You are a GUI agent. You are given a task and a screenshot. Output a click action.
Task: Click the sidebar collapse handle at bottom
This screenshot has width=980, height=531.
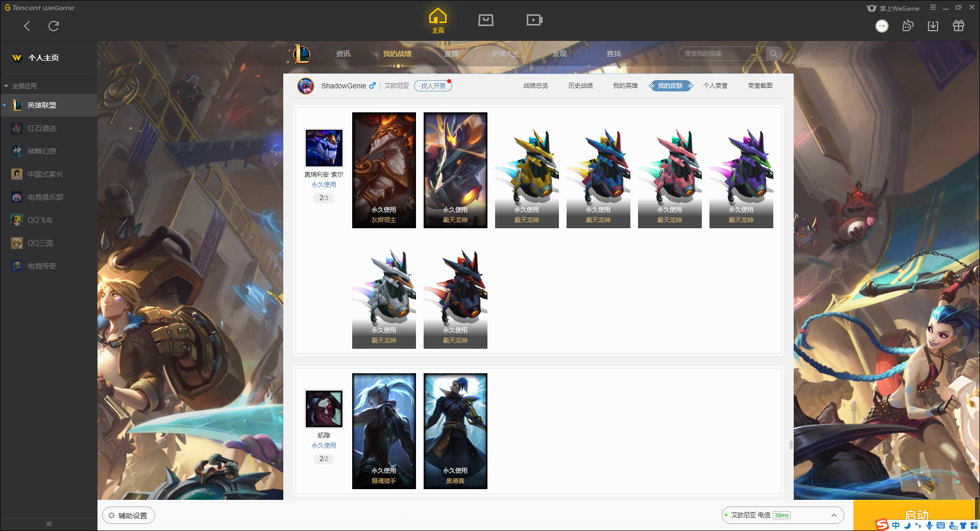49,524
